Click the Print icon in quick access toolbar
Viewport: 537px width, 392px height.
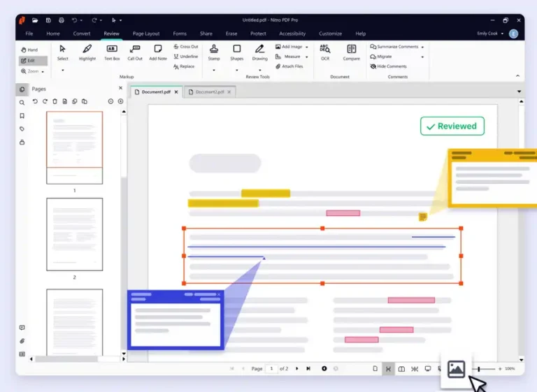(62, 20)
